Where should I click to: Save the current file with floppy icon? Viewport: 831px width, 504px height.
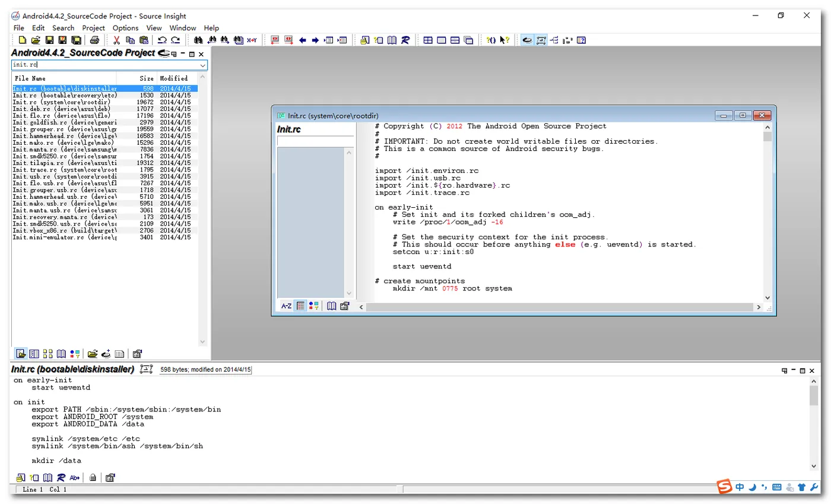tap(49, 40)
